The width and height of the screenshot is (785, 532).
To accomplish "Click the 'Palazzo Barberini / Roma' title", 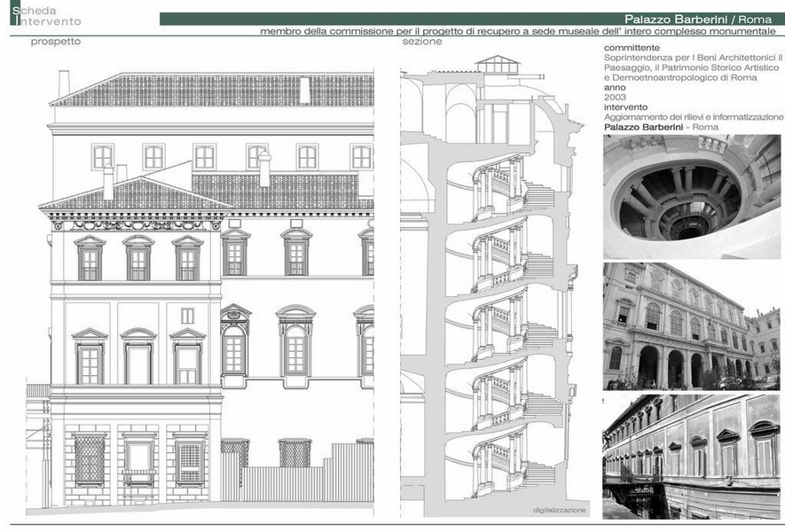I will coord(698,20).
